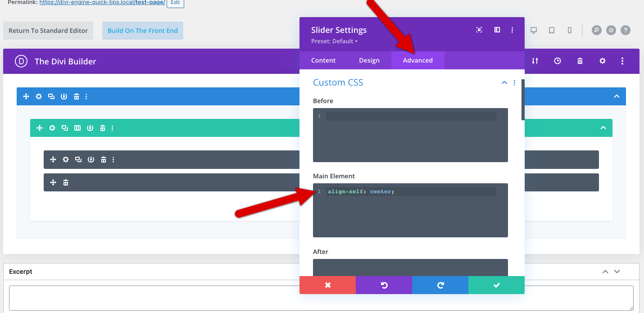644x313 pixels.
Task: Switch to the Content tab
Action: pos(323,60)
